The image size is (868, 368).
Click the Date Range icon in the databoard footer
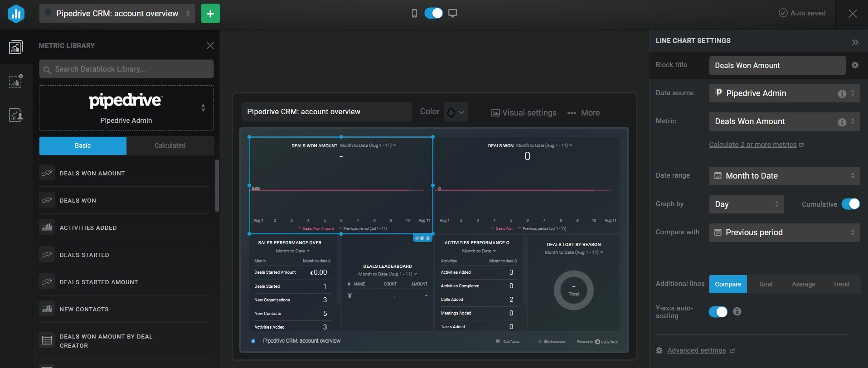pos(498,342)
